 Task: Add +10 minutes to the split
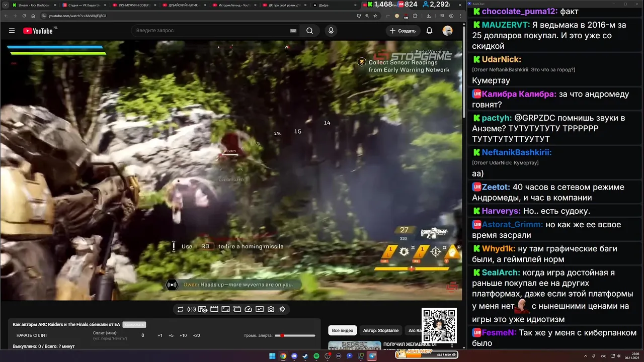[x=183, y=335]
